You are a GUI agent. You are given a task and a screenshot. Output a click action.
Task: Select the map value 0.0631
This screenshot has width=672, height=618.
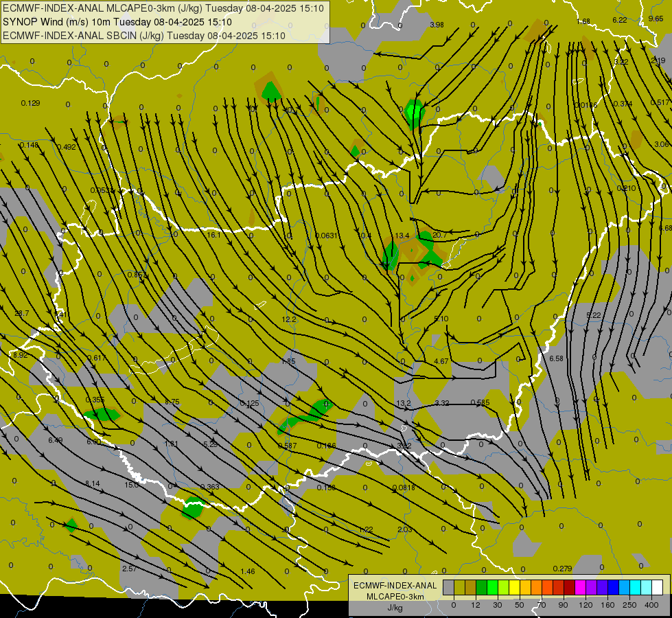click(326, 236)
